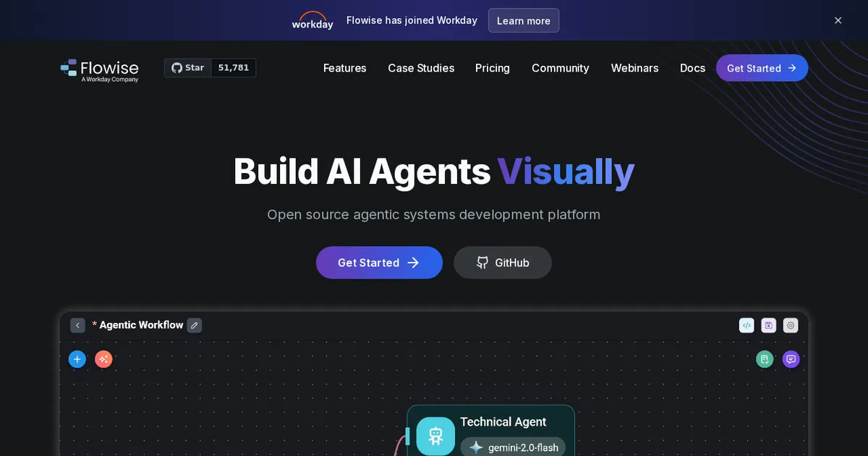The height and width of the screenshot is (456, 868).
Task: Select the Technical Agent robot icon
Action: 435,436
